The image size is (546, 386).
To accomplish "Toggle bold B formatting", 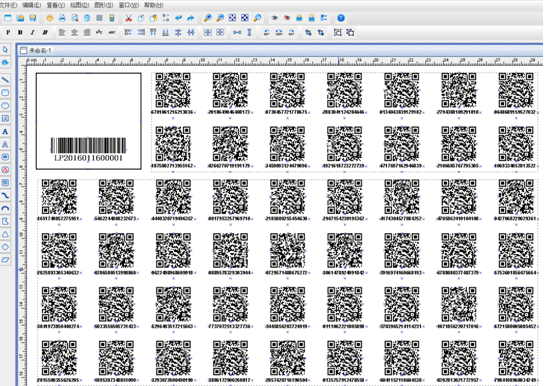I will [21, 32].
